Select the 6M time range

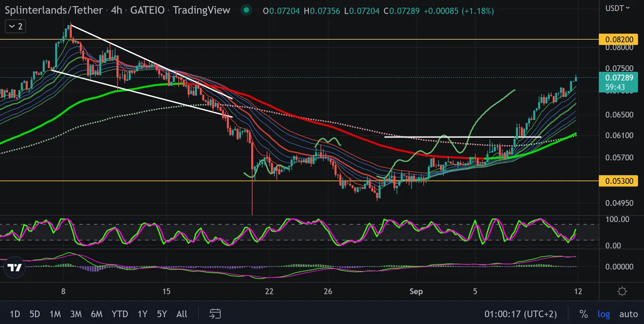(x=97, y=314)
